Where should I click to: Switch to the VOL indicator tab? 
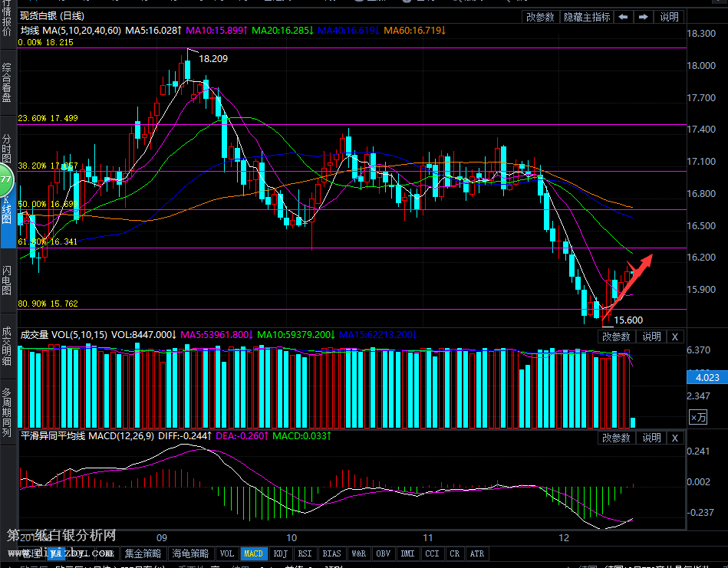[227, 553]
